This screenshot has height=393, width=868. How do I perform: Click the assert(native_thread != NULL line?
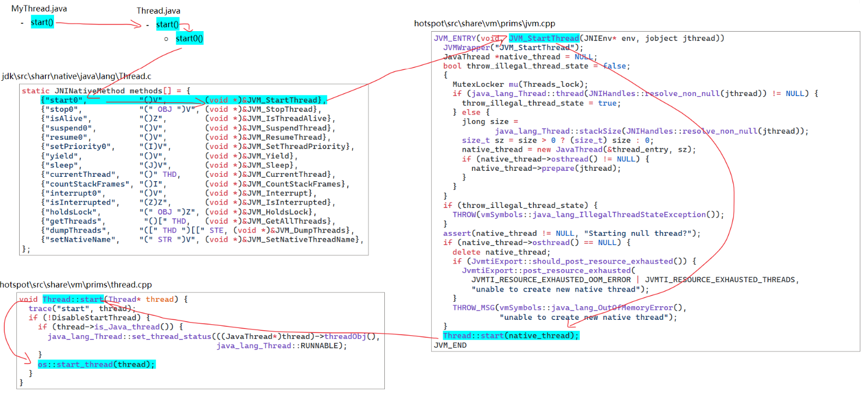[572, 233]
